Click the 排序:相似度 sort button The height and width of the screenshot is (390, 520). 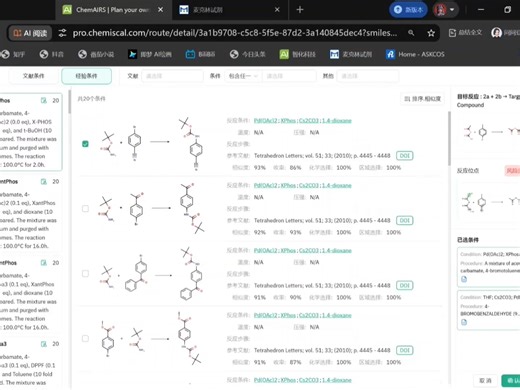click(422, 99)
